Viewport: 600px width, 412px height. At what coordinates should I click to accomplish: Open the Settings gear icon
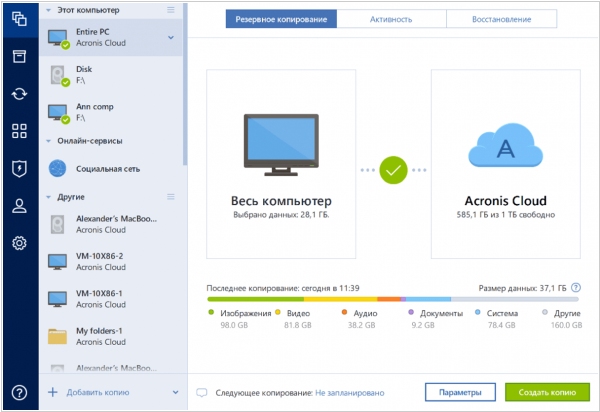pos(19,243)
